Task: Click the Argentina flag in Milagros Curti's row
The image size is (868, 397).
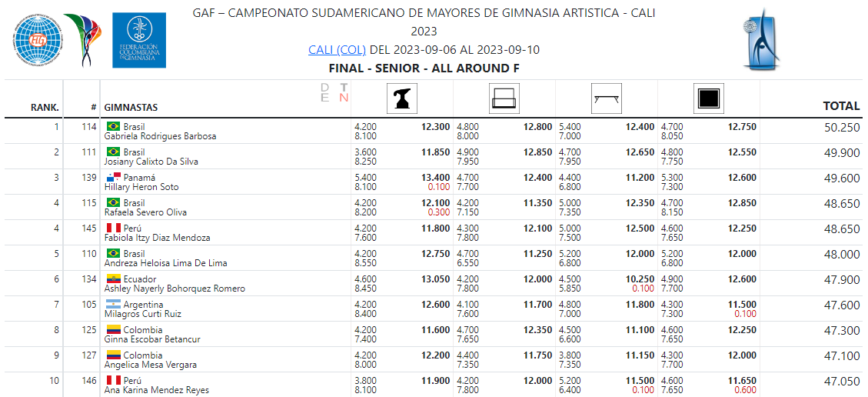Action: tap(113, 304)
